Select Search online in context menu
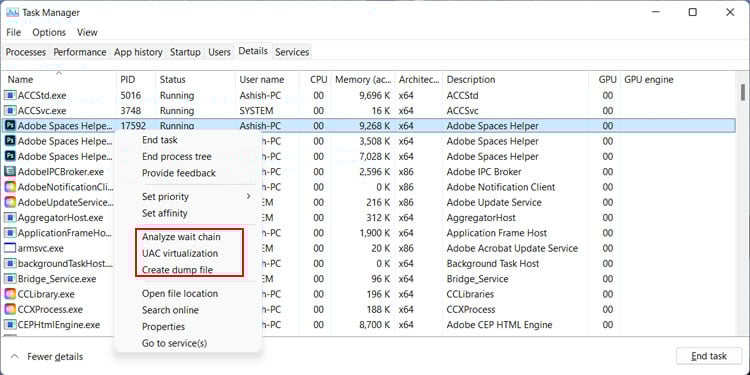 coord(170,310)
